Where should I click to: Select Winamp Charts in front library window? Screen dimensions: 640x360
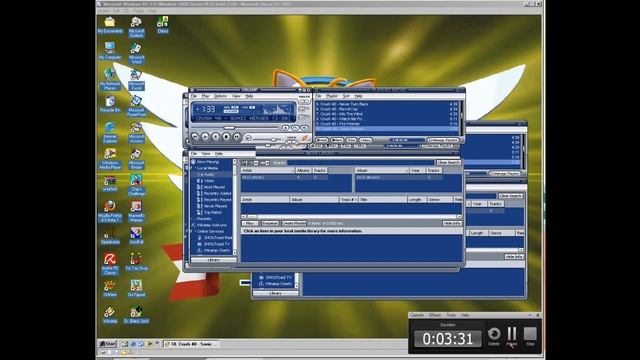tap(217, 250)
